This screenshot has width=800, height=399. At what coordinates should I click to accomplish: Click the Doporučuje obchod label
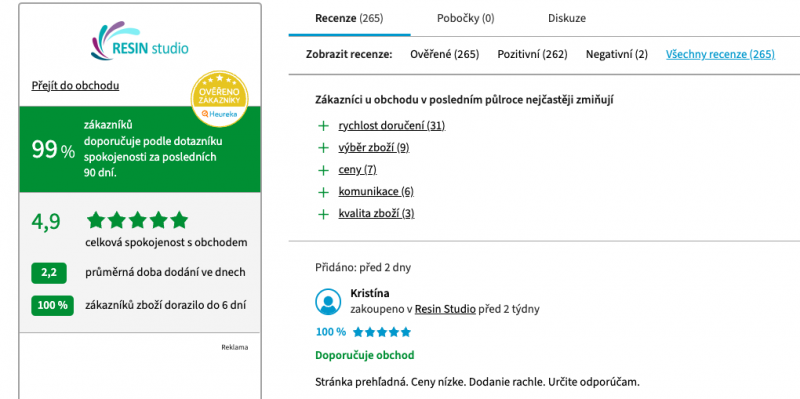[365, 355]
